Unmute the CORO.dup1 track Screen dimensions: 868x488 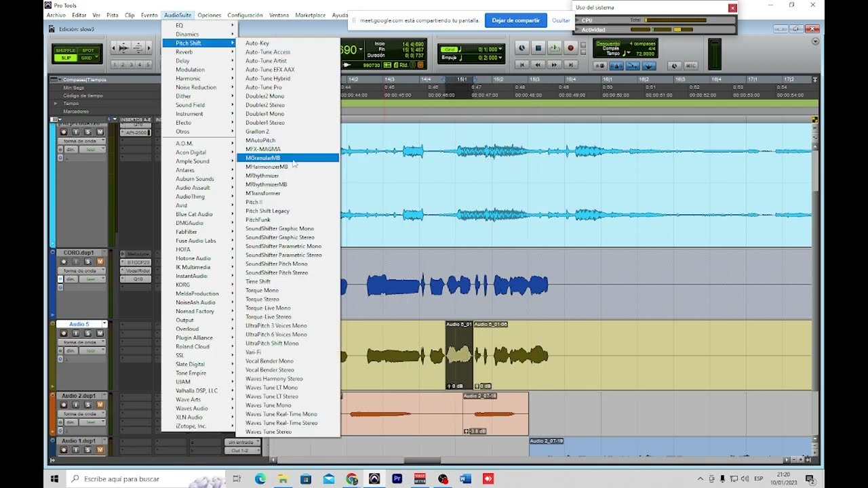tap(100, 262)
